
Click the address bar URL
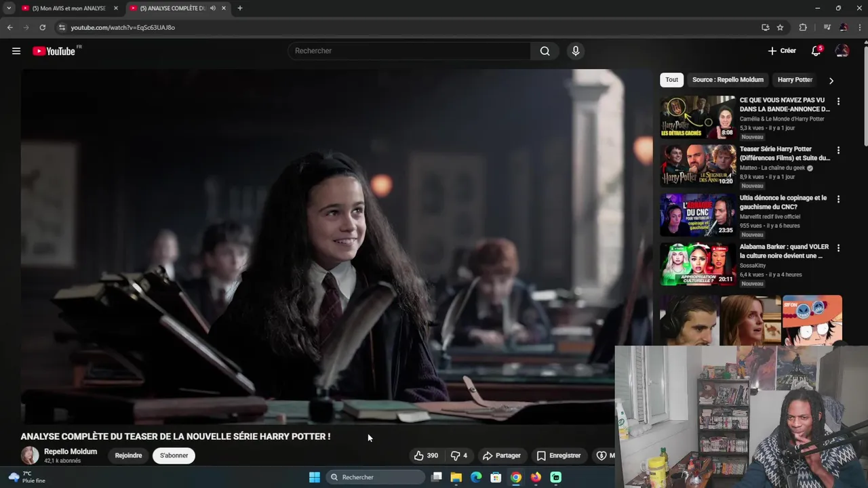123,27
